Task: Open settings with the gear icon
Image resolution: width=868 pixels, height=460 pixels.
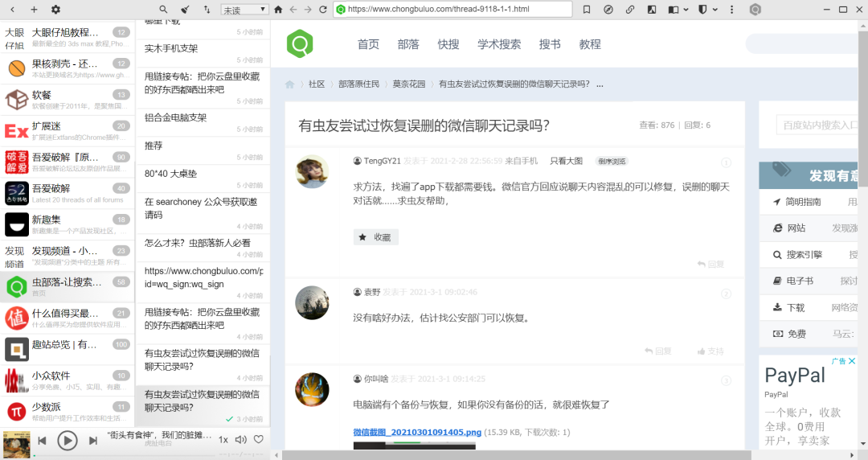Action: (55, 10)
